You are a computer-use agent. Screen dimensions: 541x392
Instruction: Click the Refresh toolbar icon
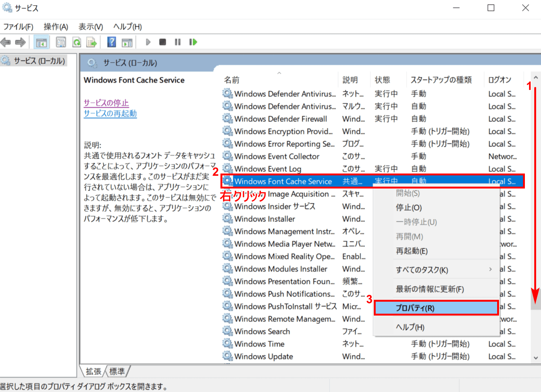77,42
